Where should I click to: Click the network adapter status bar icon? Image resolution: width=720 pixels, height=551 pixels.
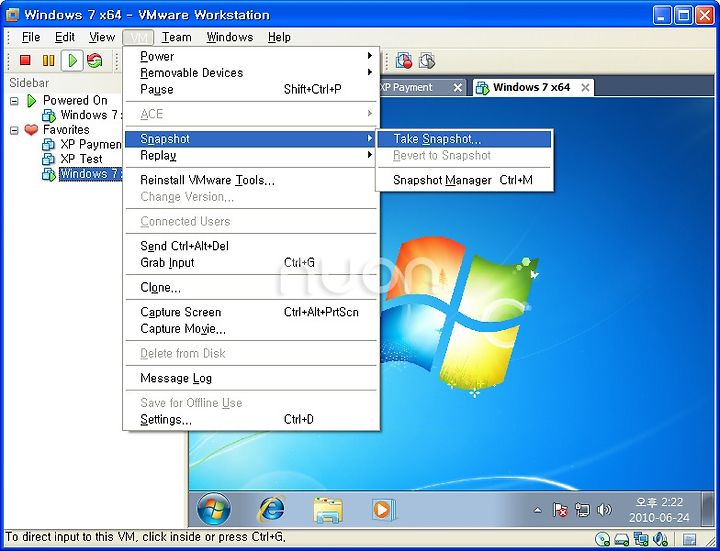(x=641, y=539)
